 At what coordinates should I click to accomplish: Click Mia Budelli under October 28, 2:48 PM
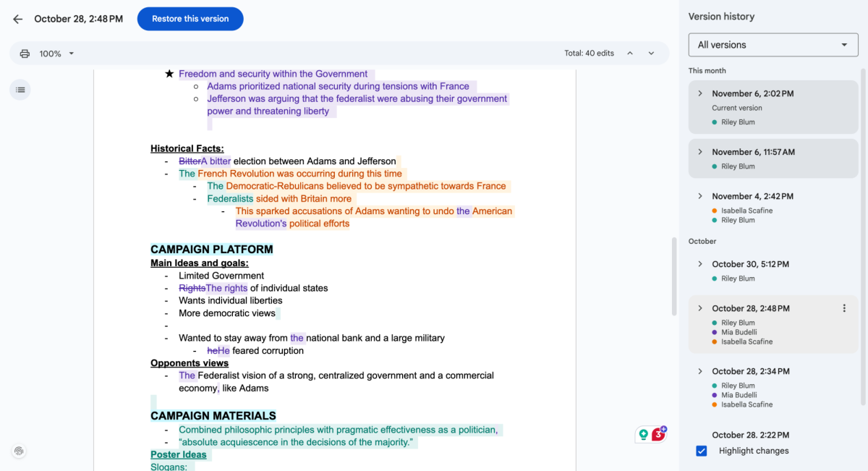[739, 332]
